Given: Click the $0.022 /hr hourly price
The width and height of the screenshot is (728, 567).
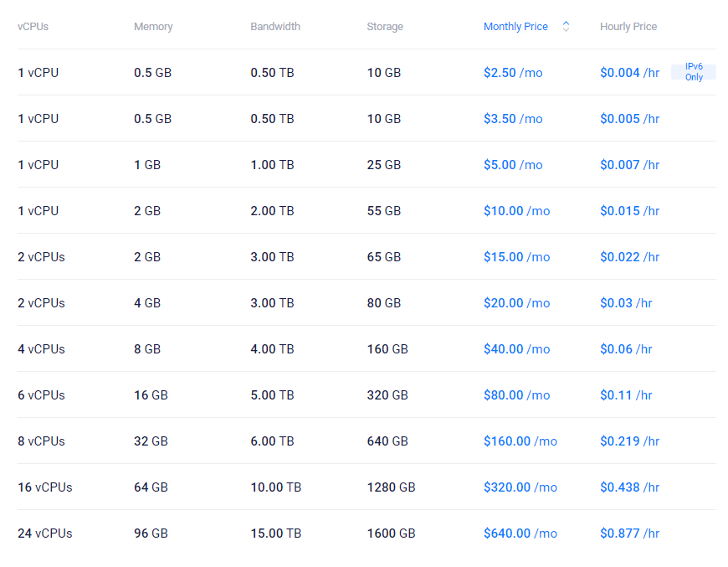Looking at the screenshot, I should click(629, 257).
